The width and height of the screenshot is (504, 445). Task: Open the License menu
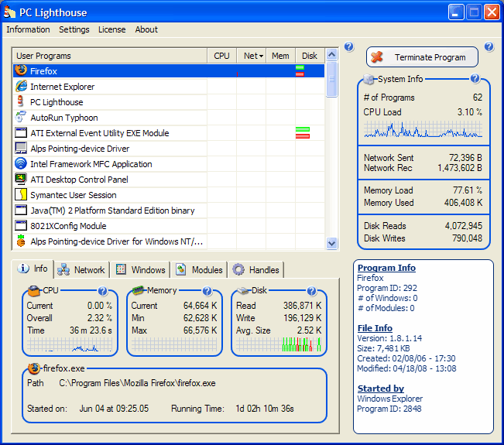click(111, 29)
